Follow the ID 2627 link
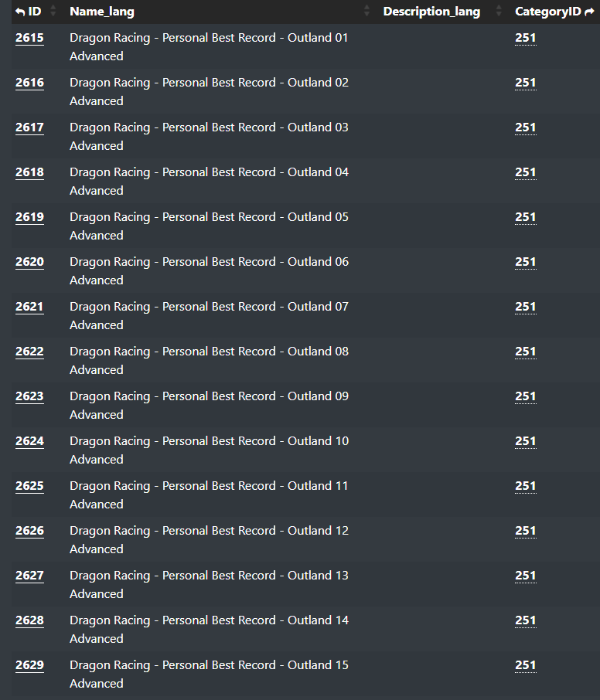The height and width of the screenshot is (700, 600). 29,576
